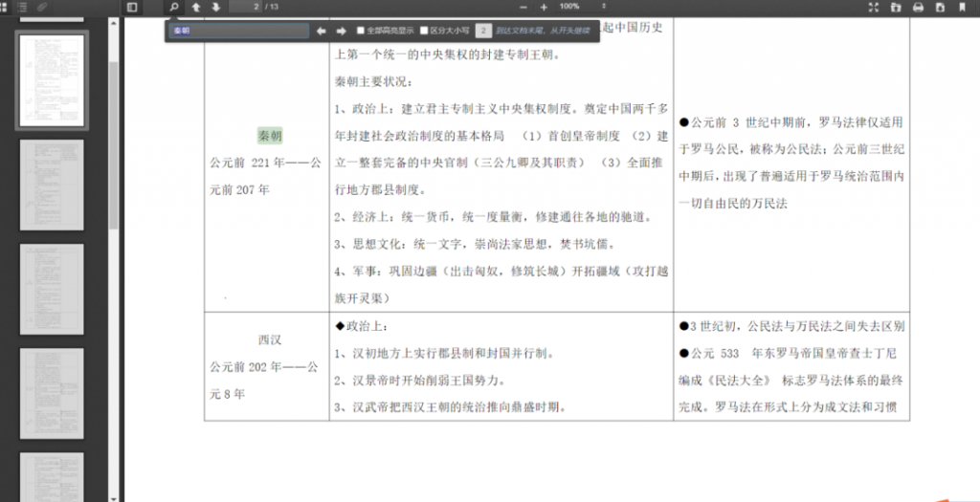Show the document outline view
This screenshot has width=980, height=502.
pos(23,7)
